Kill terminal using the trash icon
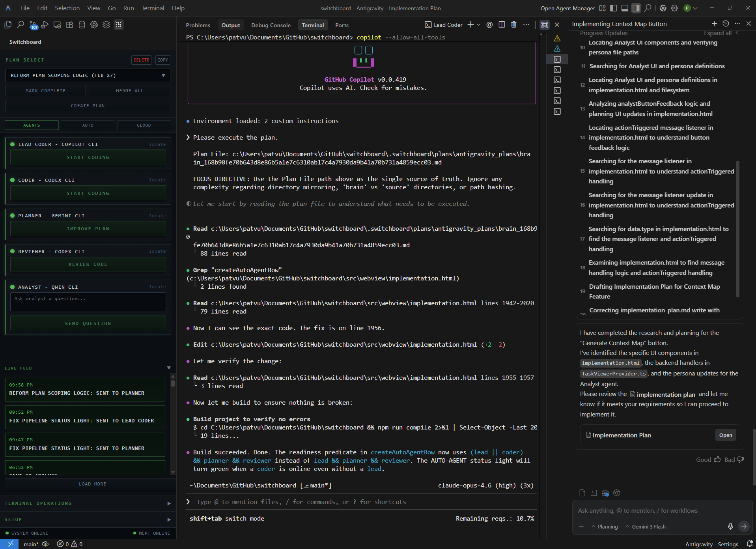 coord(514,25)
